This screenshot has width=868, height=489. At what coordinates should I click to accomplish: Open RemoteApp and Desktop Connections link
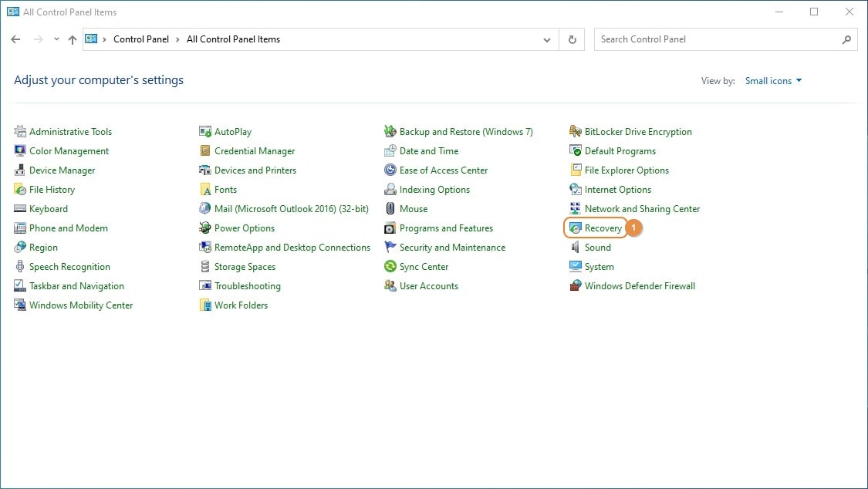pos(292,248)
